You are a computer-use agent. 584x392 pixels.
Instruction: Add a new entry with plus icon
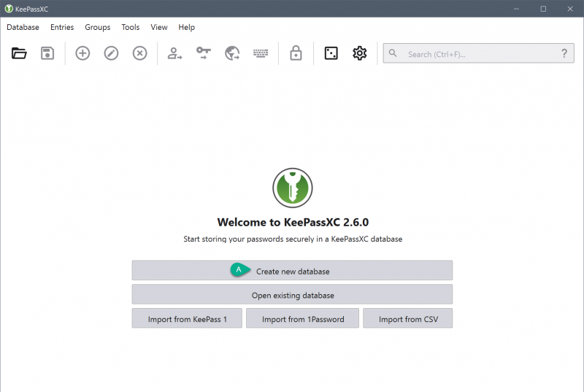(x=82, y=53)
